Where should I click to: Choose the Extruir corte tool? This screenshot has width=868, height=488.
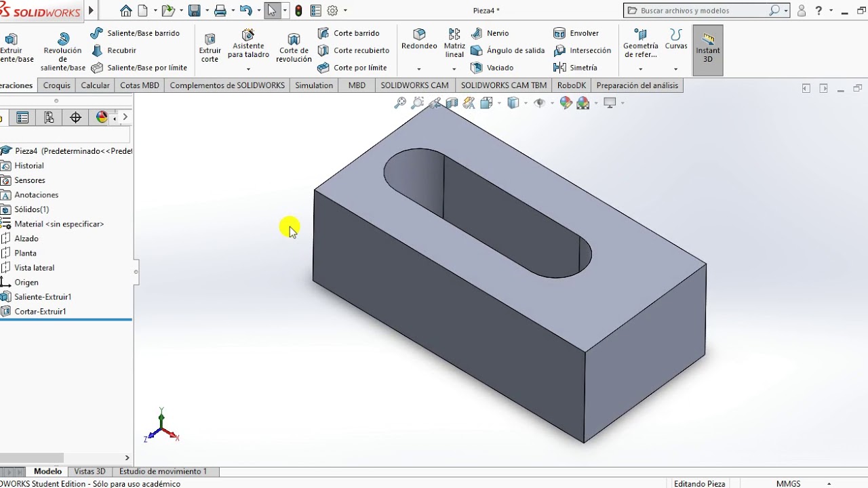pyautogui.click(x=210, y=48)
